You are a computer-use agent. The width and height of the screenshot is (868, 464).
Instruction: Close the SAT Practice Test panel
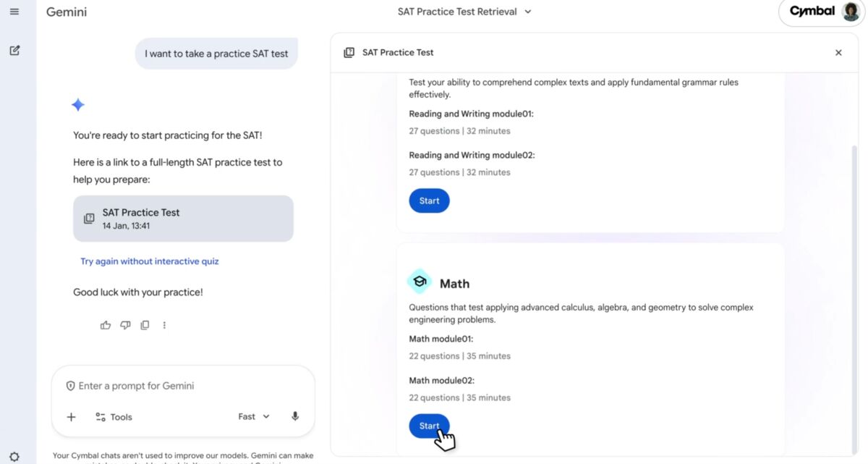coord(838,53)
